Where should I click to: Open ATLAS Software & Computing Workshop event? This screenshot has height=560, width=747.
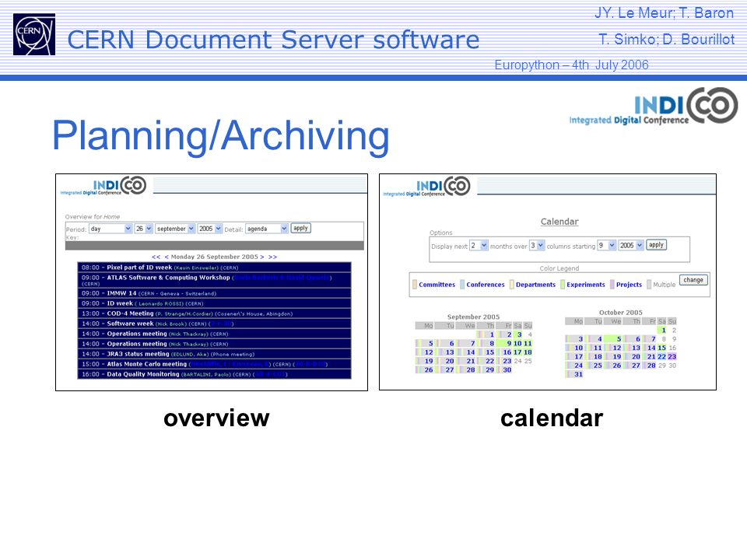coord(168,278)
